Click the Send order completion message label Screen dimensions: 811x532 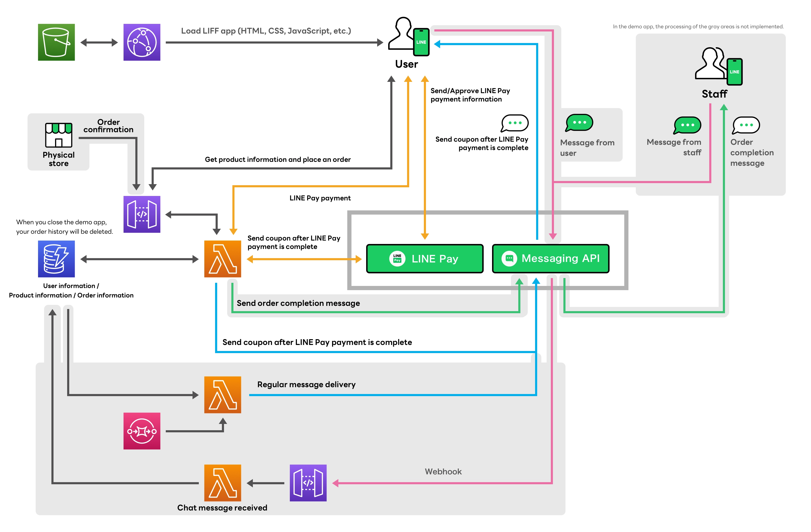click(298, 303)
